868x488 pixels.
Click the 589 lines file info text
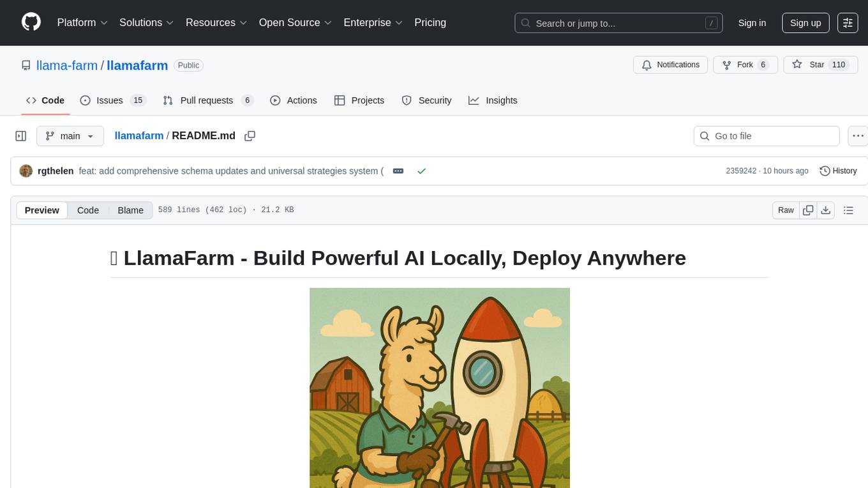point(226,210)
